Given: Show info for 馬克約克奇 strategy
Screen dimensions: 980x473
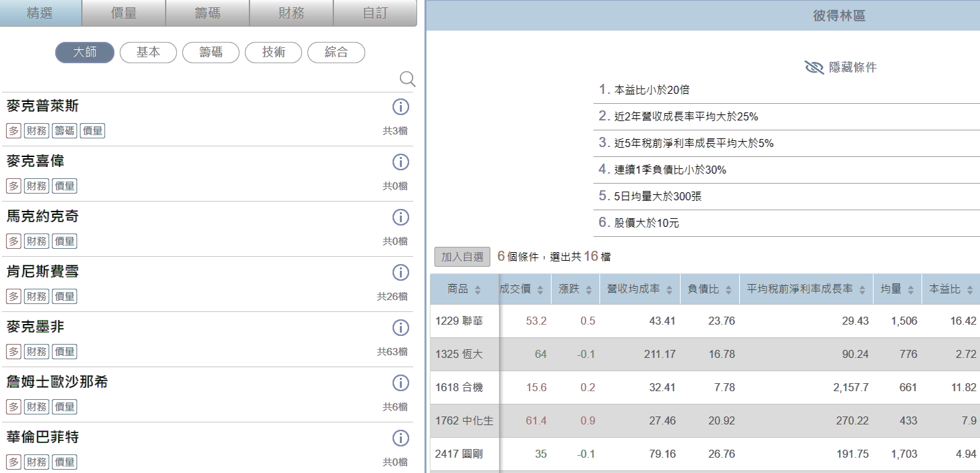Looking at the screenshot, I should (x=401, y=218).
